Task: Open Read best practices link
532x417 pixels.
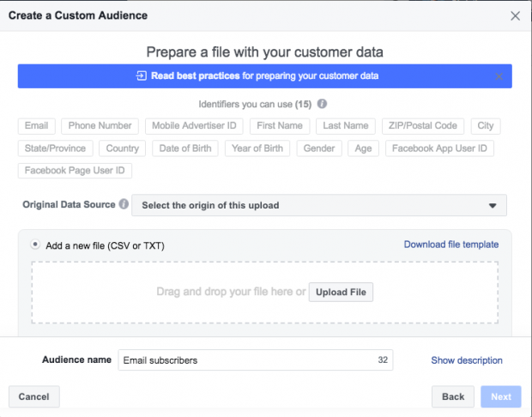Action: pos(196,76)
